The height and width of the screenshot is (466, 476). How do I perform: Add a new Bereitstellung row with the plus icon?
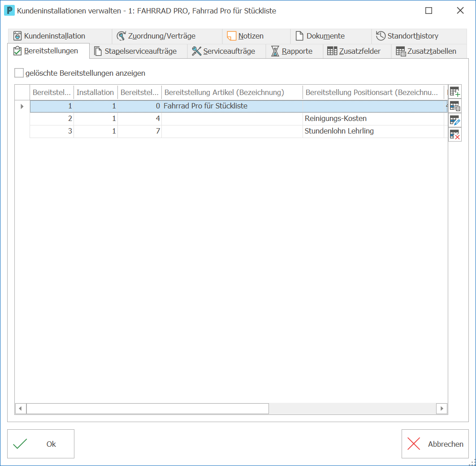tap(455, 91)
